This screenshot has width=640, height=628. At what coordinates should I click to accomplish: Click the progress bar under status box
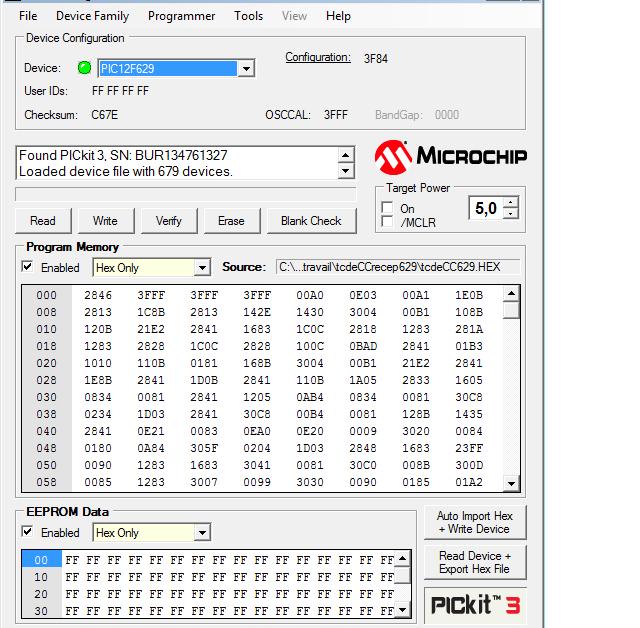pos(186,194)
